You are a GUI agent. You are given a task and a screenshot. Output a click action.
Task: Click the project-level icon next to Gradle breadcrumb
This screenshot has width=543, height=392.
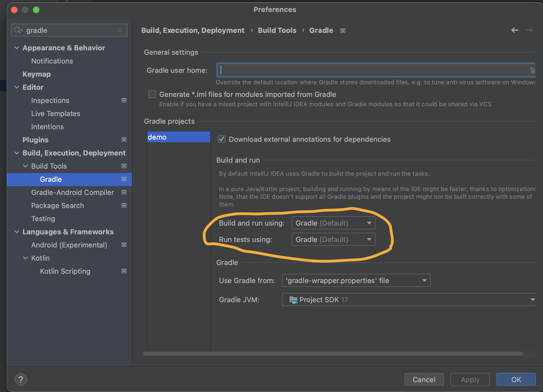[x=343, y=31]
